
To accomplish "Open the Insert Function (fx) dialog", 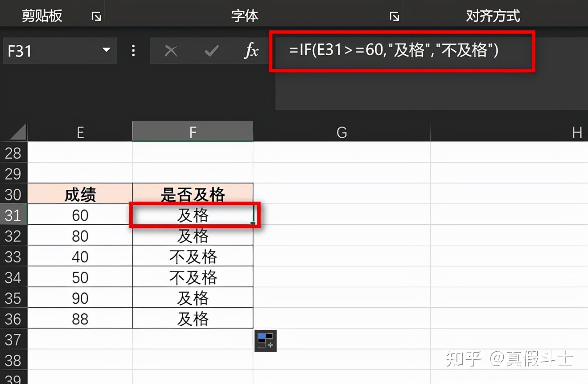I will pyautogui.click(x=250, y=51).
